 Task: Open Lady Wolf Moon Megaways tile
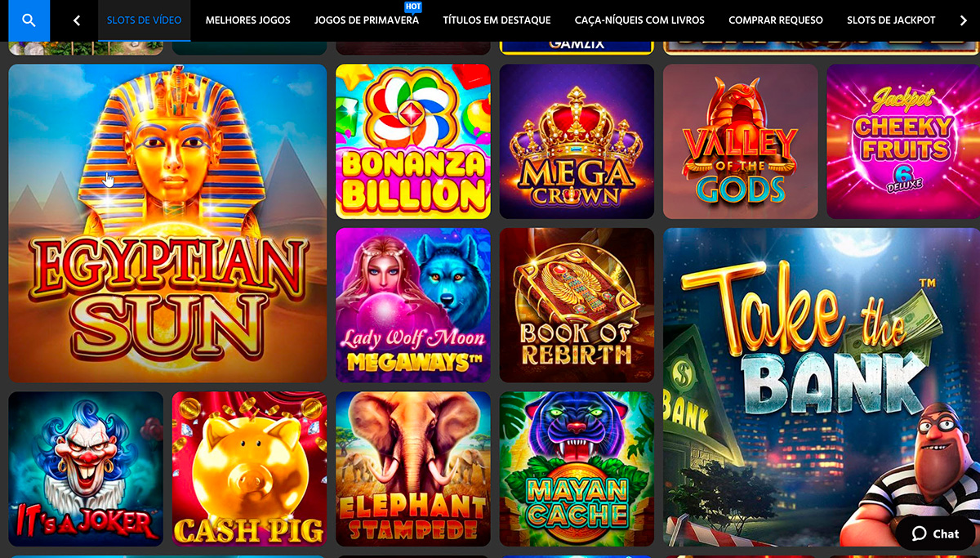pos(413,305)
